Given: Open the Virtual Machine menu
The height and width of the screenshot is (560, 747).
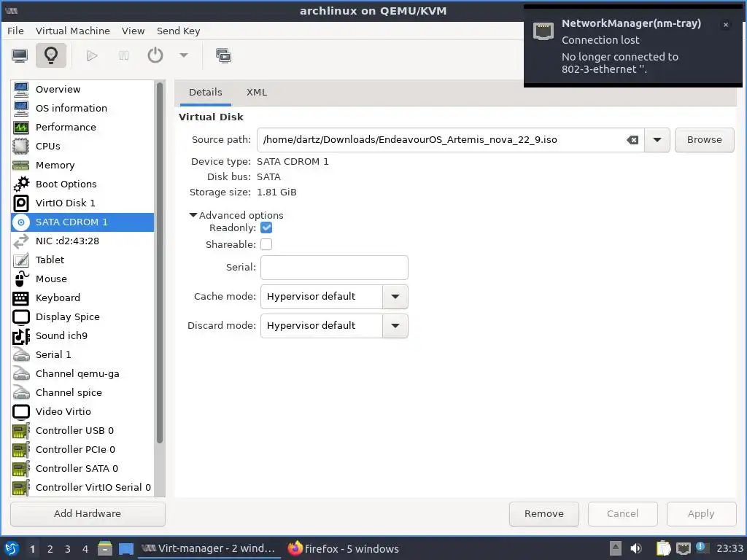Looking at the screenshot, I should pyautogui.click(x=72, y=31).
